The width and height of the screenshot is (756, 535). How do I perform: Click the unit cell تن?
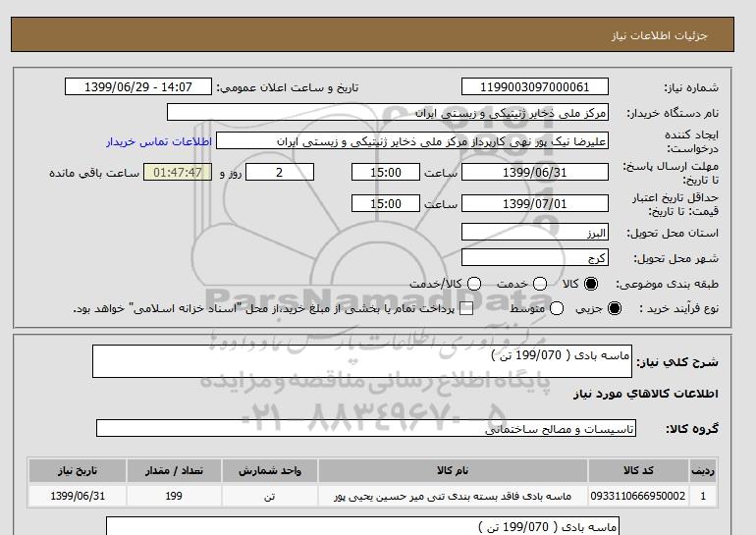tap(270, 496)
